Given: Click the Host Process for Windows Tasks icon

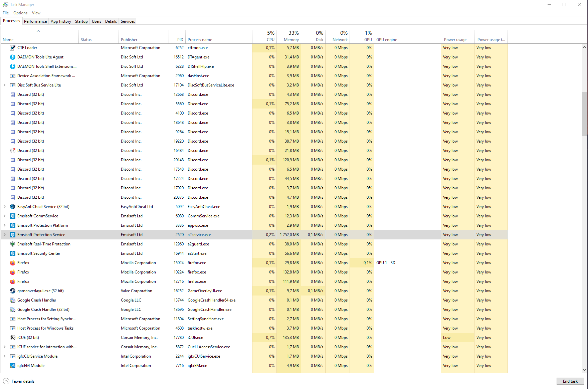Looking at the screenshot, I should (x=13, y=328).
